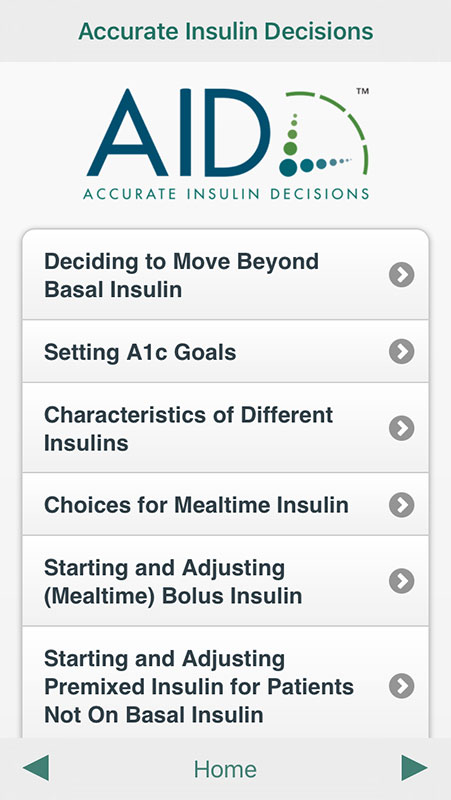The width and height of the screenshot is (451, 800).
Task: Click chevron for Characteristics of Different Insulins
Action: (x=402, y=428)
